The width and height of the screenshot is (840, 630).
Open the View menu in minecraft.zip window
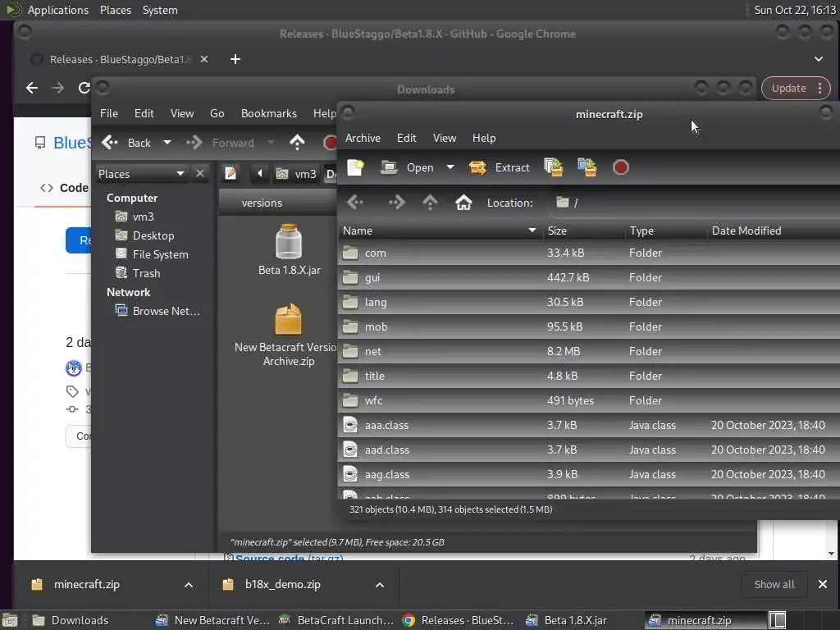[444, 138]
